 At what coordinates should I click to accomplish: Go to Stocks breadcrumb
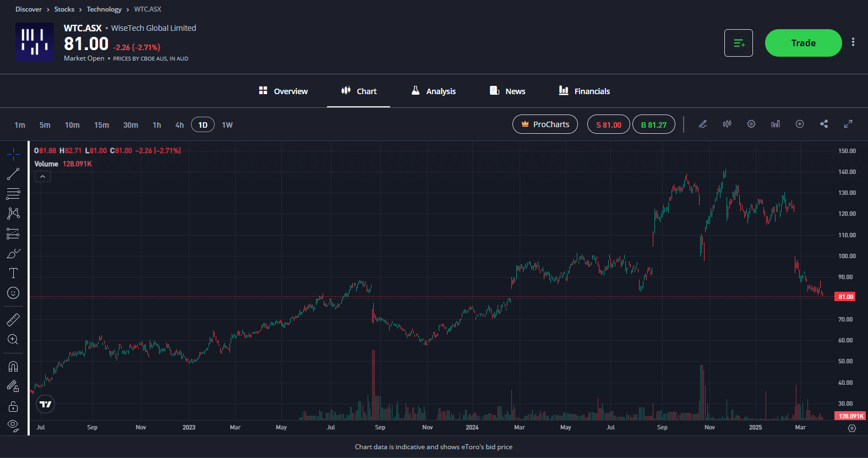tap(64, 9)
